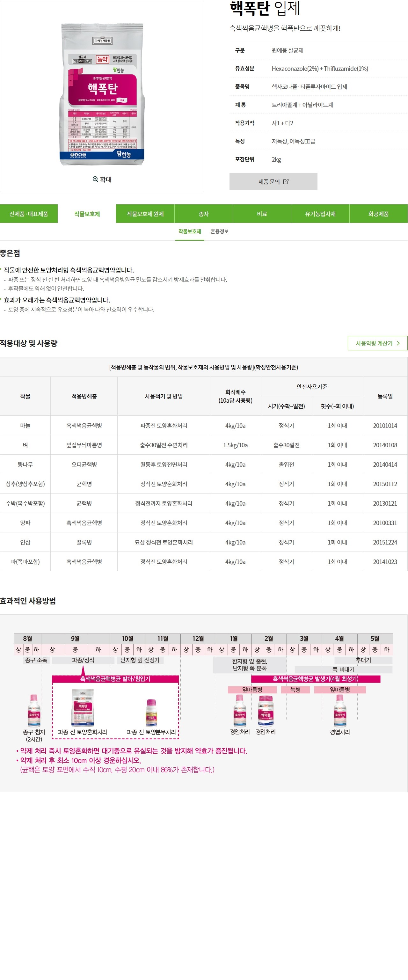Image resolution: width=408 pixels, height=980 pixels.
Task: Click the external link icon on 제품 문의
Action: [286, 181]
